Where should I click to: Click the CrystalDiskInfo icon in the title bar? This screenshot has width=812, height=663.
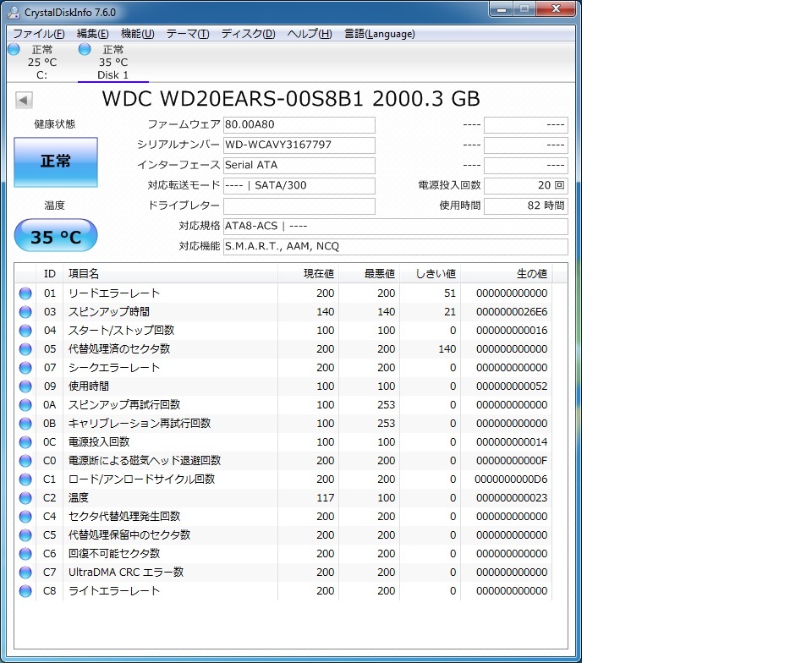coord(12,12)
